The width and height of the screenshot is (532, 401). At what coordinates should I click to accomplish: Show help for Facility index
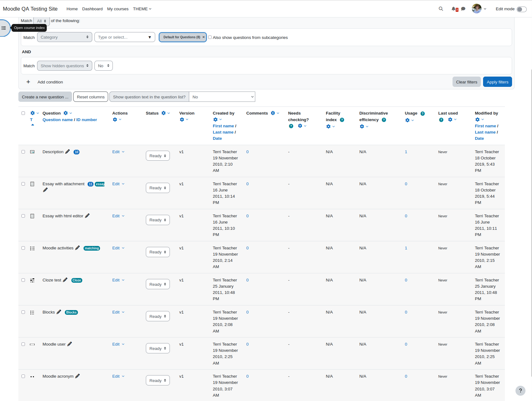pyautogui.click(x=342, y=120)
